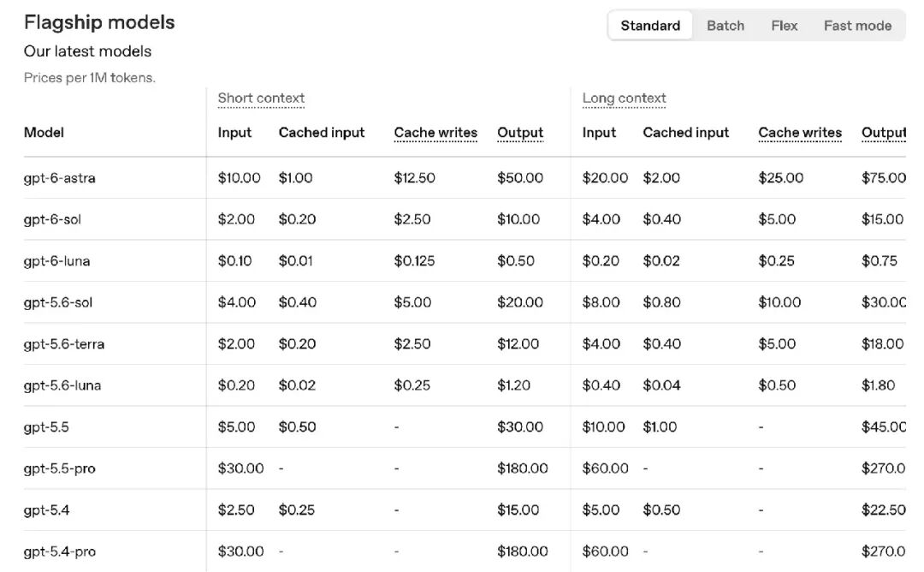The image size is (924, 572).
Task: Open the Flex pricing tab
Action: point(784,26)
